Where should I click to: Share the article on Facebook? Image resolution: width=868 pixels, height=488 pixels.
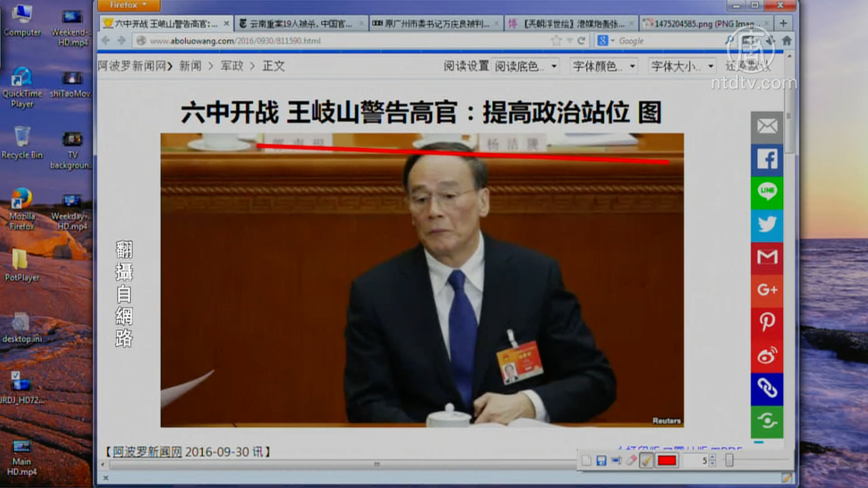767,159
